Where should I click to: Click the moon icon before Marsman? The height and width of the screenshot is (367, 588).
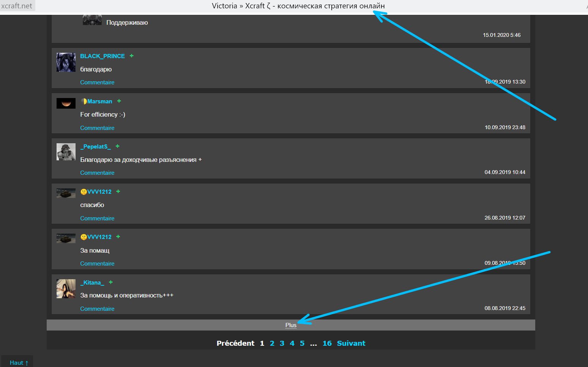84,101
